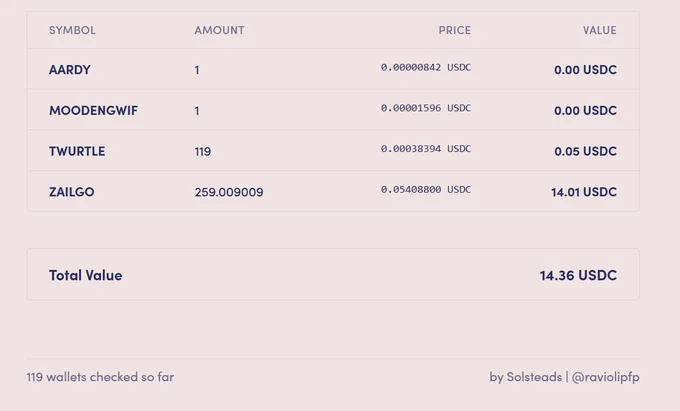This screenshot has width=680, height=411.
Task: Click MOODENGWIF price 0.00001596 USDC
Action: tap(426, 108)
